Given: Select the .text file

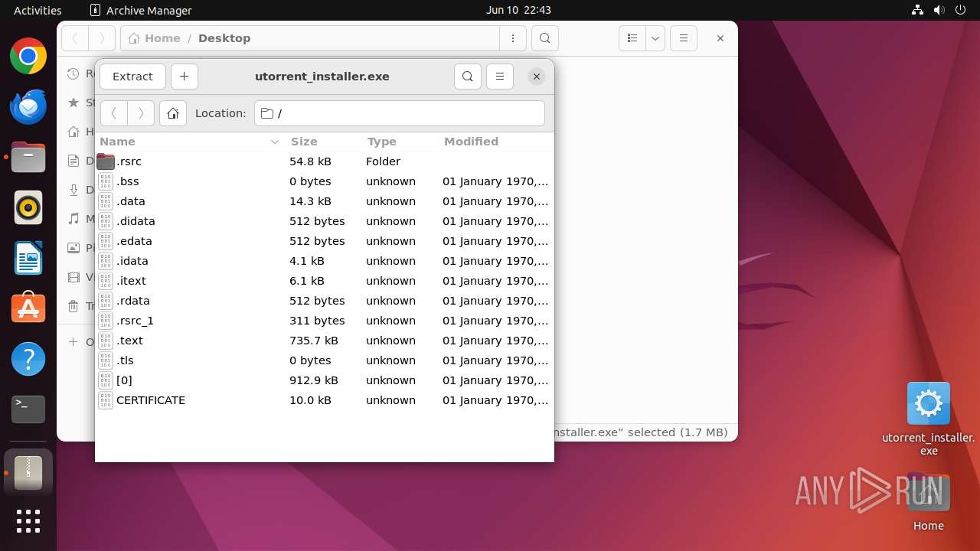Looking at the screenshot, I should click(x=324, y=341).
